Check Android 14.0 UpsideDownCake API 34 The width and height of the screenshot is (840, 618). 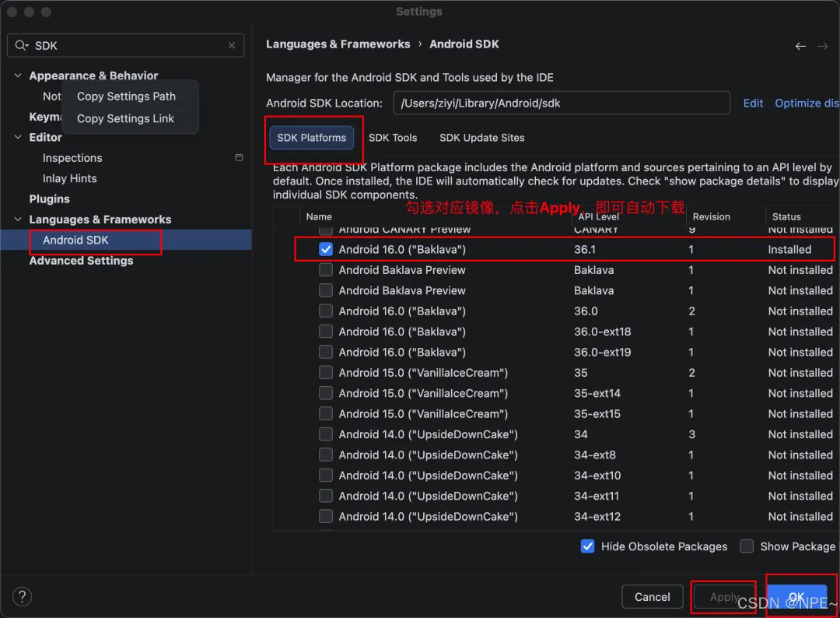(x=326, y=434)
